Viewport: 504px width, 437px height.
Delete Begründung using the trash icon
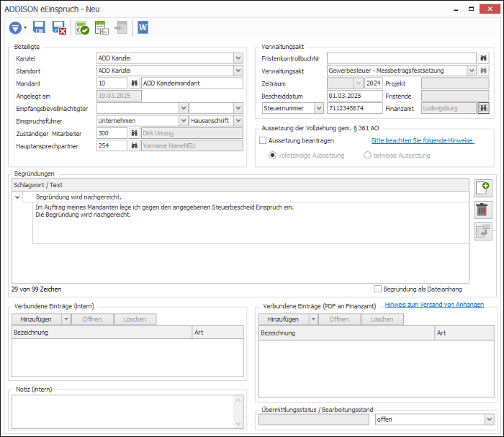pos(483,210)
